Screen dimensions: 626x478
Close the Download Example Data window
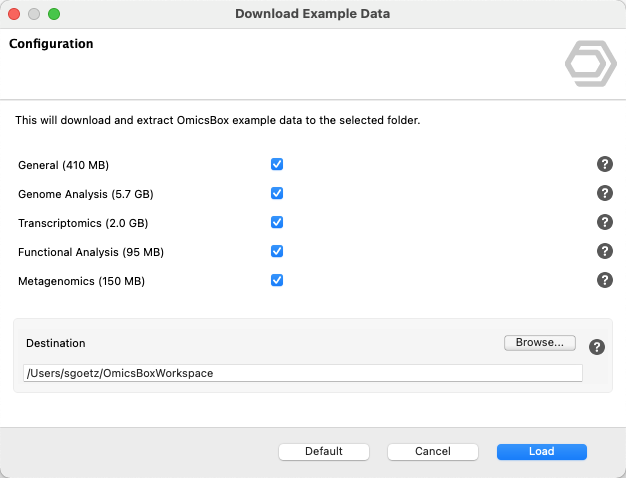(x=14, y=14)
